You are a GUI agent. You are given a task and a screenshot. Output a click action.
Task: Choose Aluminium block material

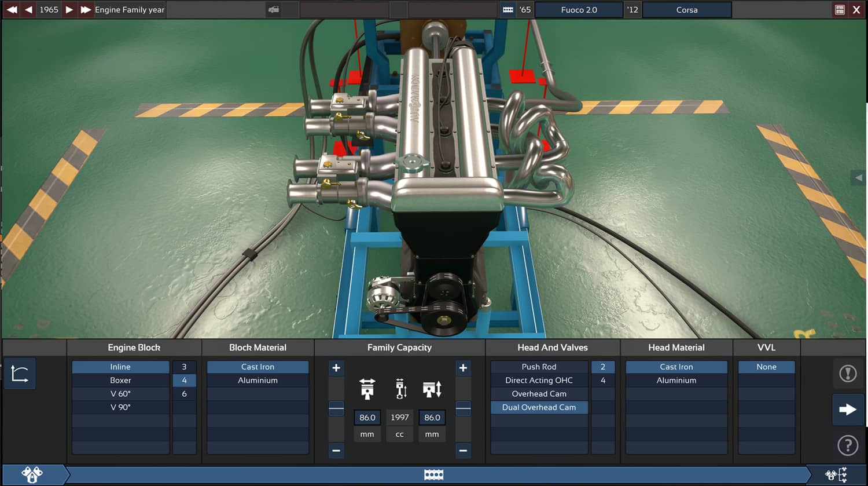pyautogui.click(x=258, y=381)
